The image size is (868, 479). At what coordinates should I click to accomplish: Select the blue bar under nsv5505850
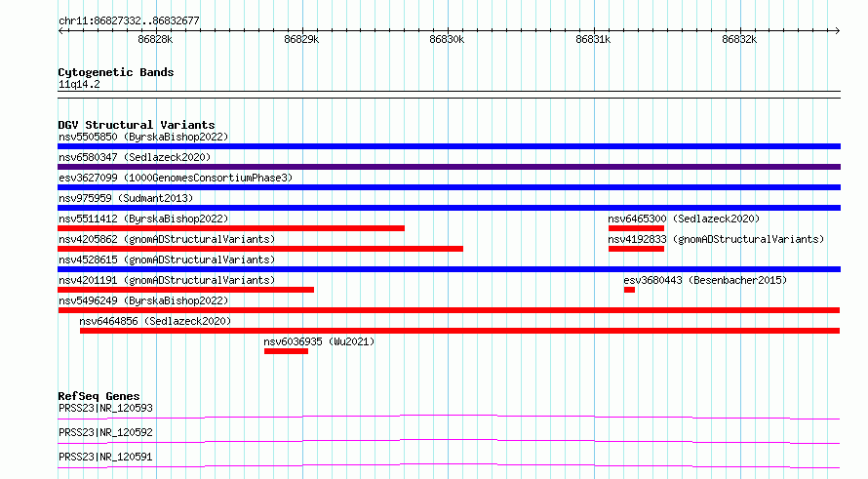pyautogui.click(x=449, y=146)
